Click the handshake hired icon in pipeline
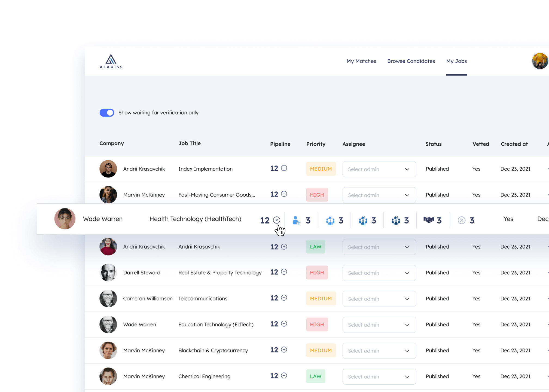549x392 pixels. tap(429, 220)
